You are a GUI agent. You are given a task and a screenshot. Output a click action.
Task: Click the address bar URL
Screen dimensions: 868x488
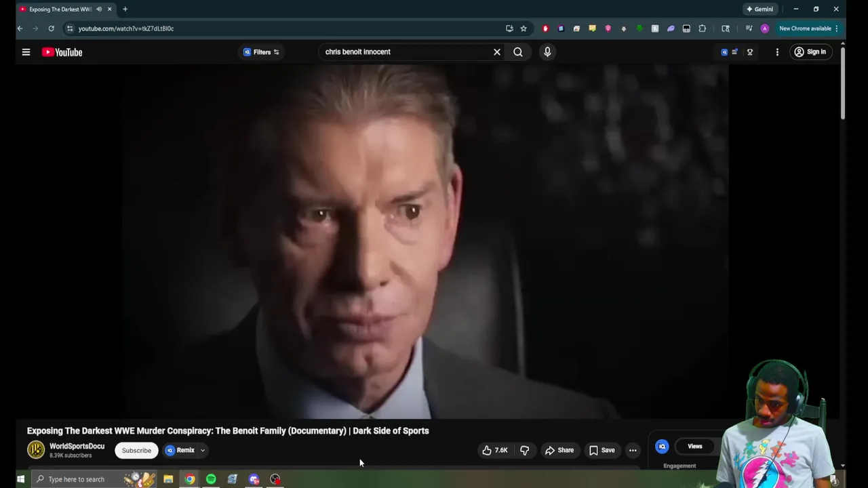(126, 28)
